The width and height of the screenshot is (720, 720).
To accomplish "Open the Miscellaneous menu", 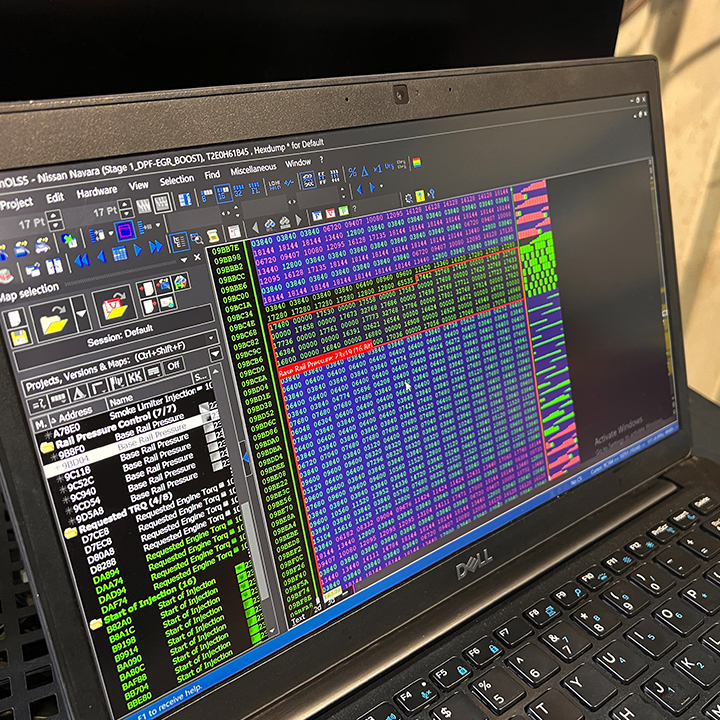I will [253, 169].
